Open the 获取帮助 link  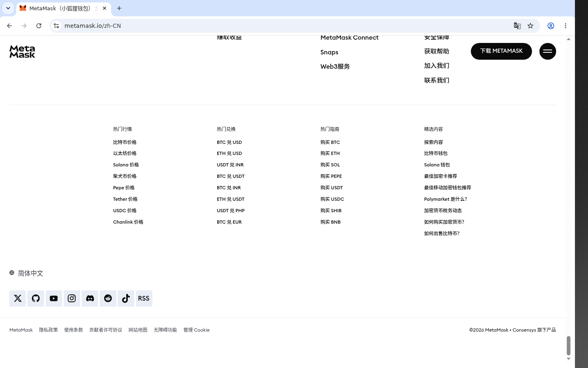tap(437, 51)
